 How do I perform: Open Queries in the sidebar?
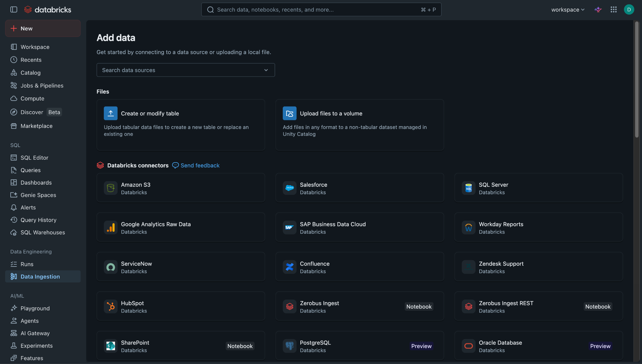(43, 170)
